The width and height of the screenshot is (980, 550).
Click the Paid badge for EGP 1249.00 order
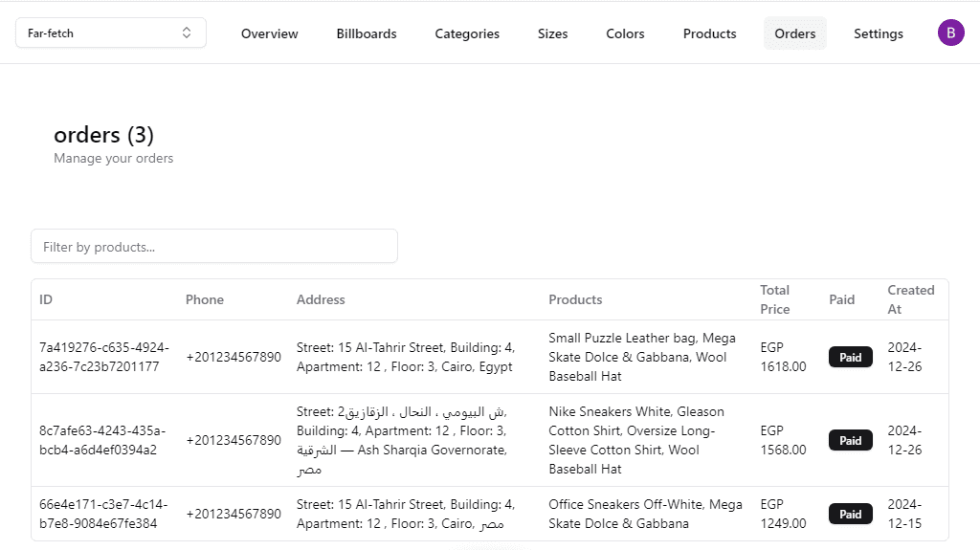tap(850, 514)
